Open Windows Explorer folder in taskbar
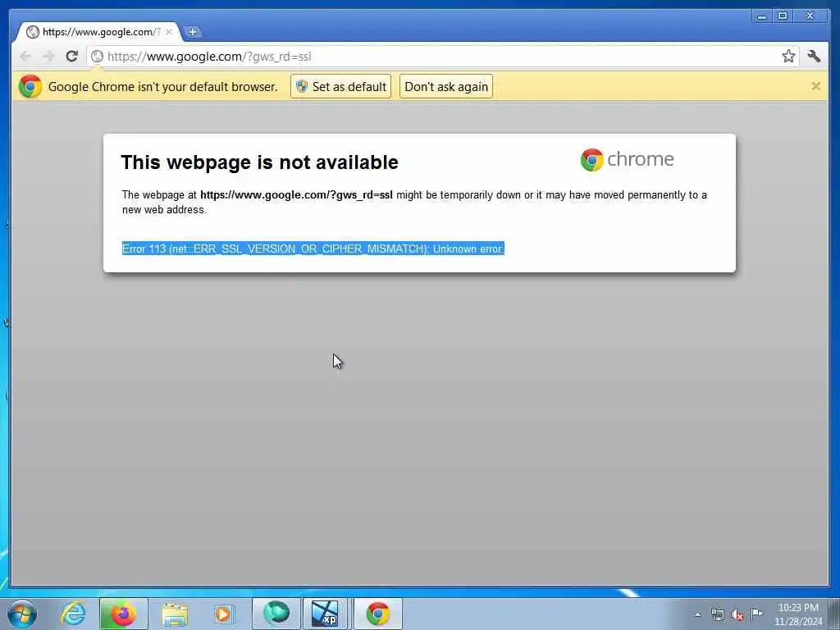Viewport: 840px width, 630px height. [175, 614]
